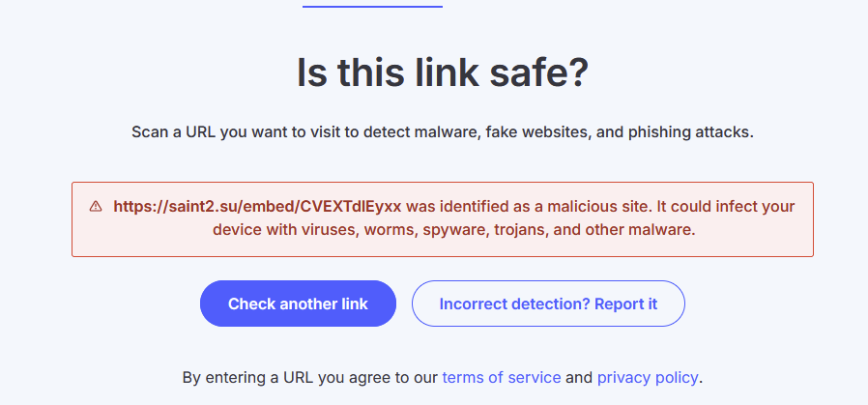The height and width of the screenshot is (405, 868).
Task: Click the Check another link button
Action: (x=298, y=304)
